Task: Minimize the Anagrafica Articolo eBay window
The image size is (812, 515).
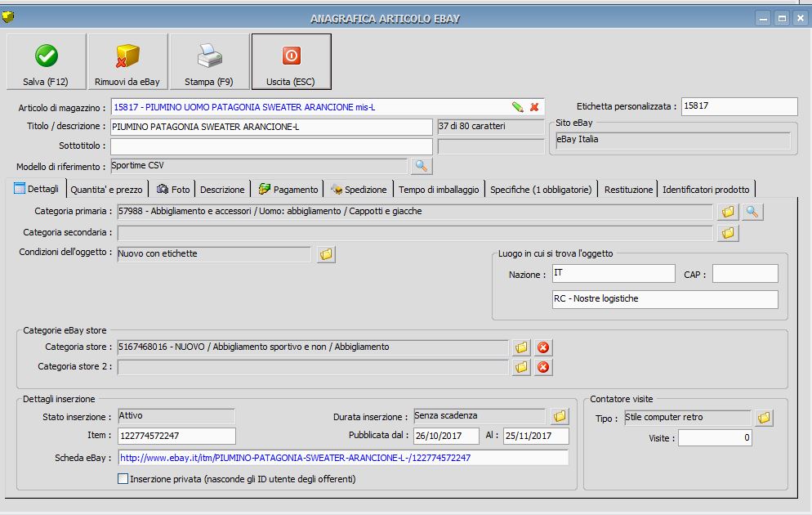Action: pos(763,18)
